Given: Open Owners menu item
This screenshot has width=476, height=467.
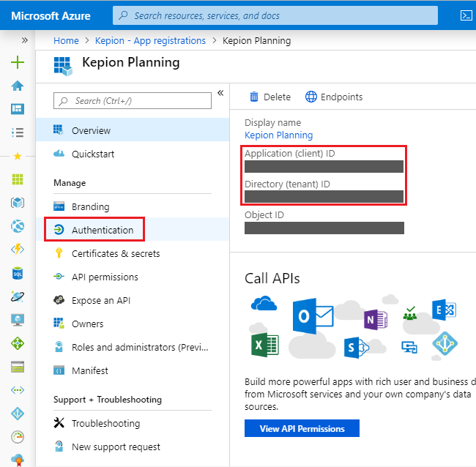Looking at the screenshot, I should 133,324.
